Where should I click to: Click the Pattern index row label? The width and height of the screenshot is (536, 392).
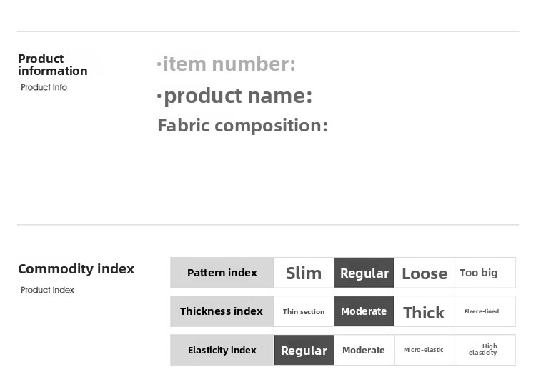(222, 273)
